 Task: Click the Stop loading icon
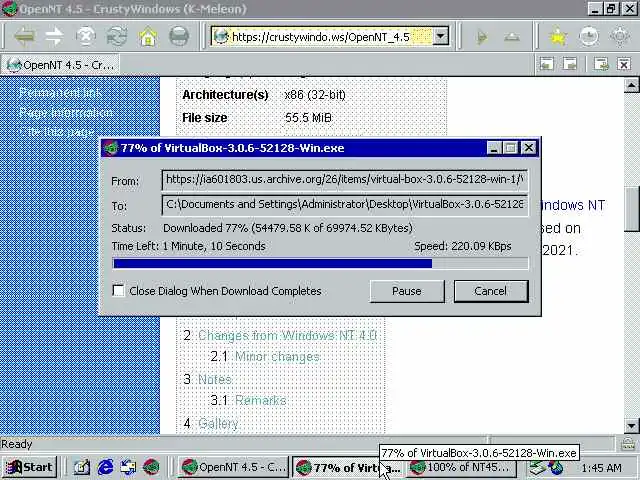click(86, 37)
